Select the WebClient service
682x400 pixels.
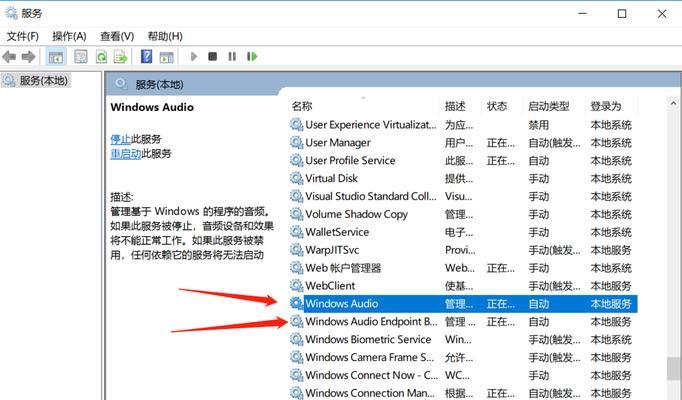tap(463, 286)
